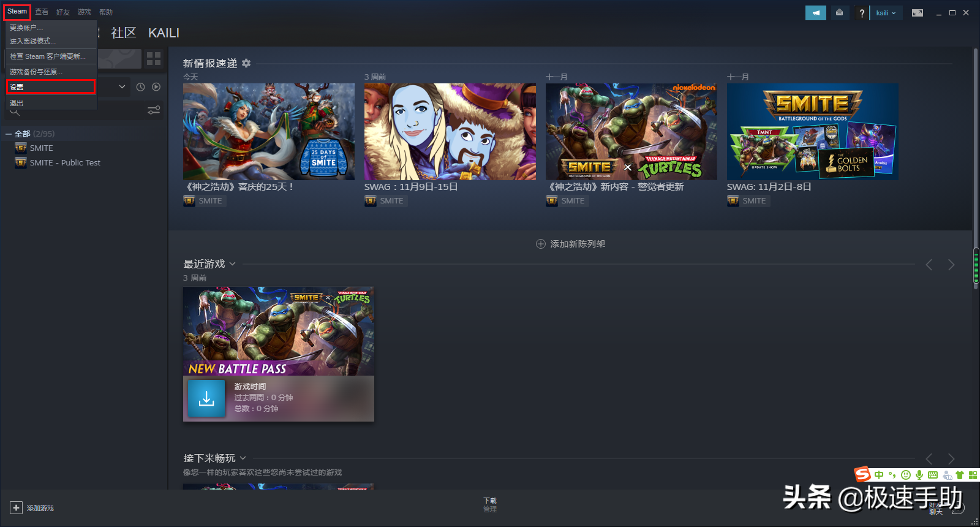Click the SMITE download arrow button
The image size is (980, 527).
pos(206,398)
